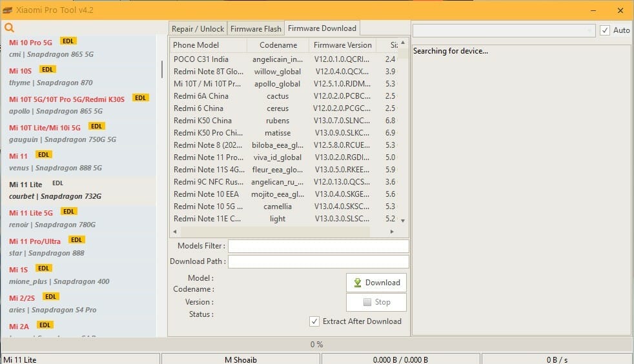Click the Download Path input field
The image size is (634, 364).
(x=318, y=261)
